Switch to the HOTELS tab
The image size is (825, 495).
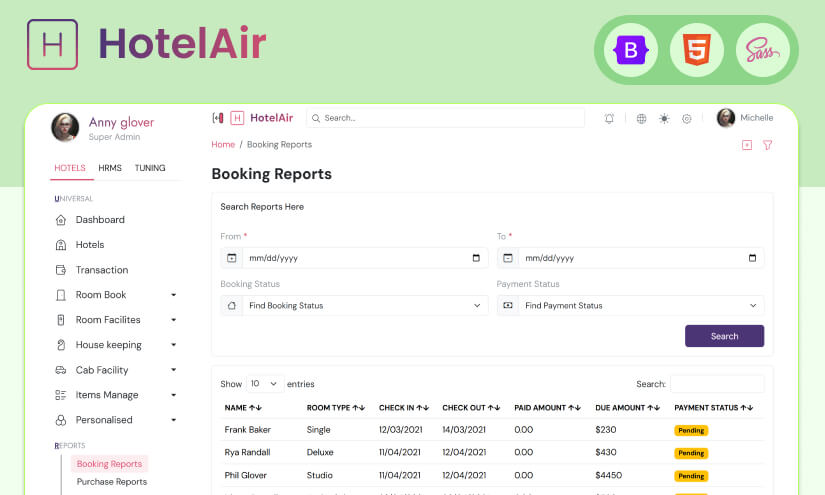click(70, 168)
